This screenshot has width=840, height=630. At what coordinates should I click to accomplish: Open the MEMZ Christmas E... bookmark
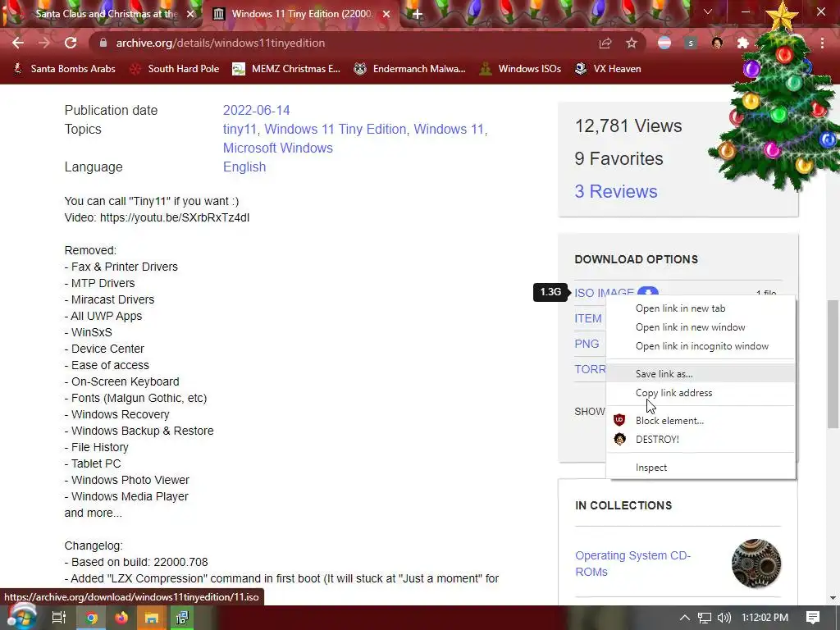click(x=286, y=69)
